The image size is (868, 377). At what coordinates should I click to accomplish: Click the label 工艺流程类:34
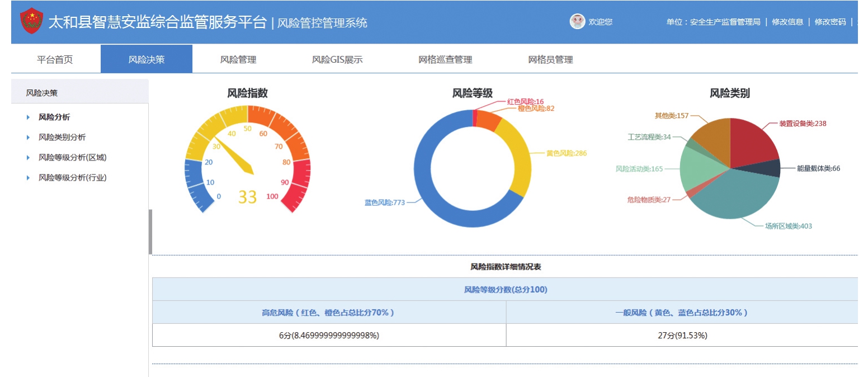(x=649, y=137)
